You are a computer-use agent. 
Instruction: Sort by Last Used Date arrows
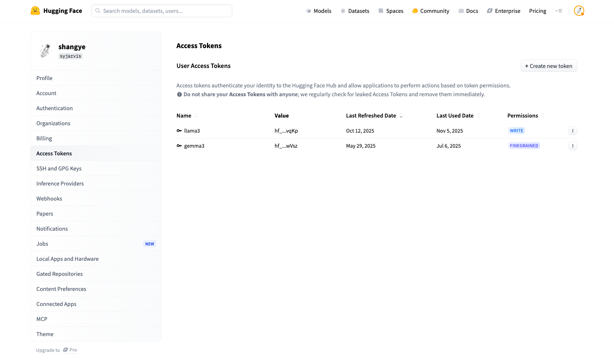pyautogui.click(x=479, y=116)
